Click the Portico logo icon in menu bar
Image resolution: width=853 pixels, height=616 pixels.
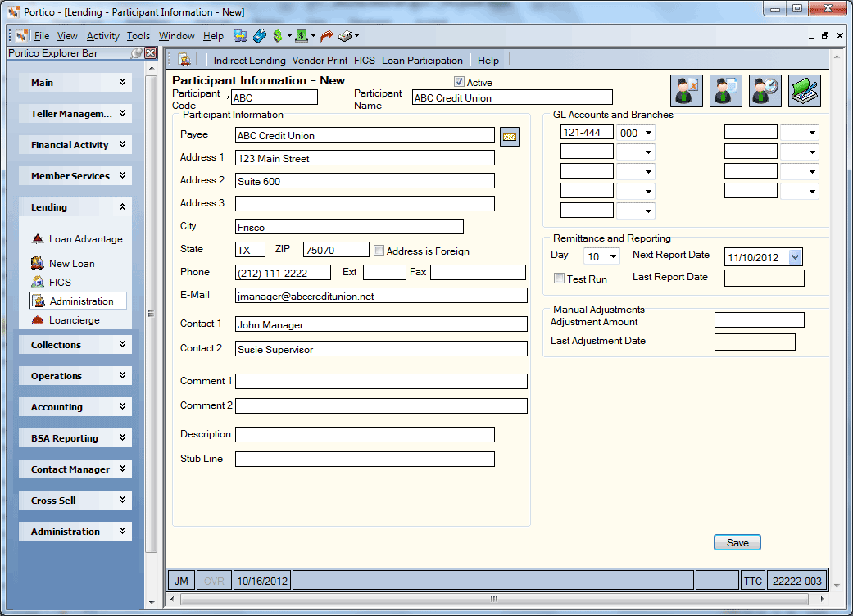coord(22,36)
